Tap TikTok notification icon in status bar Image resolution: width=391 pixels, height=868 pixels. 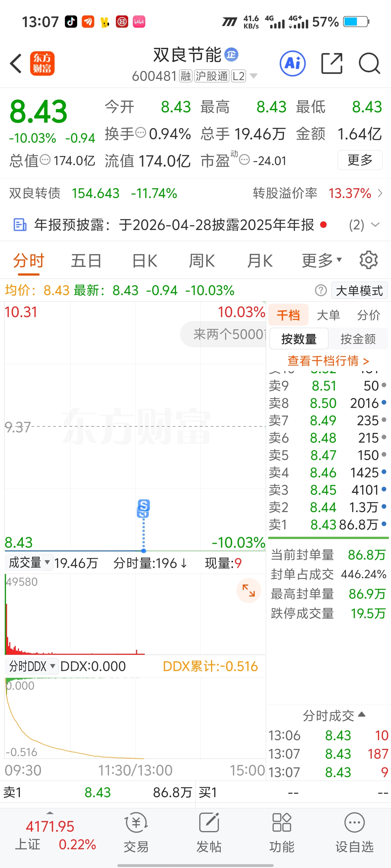point(71,22)
